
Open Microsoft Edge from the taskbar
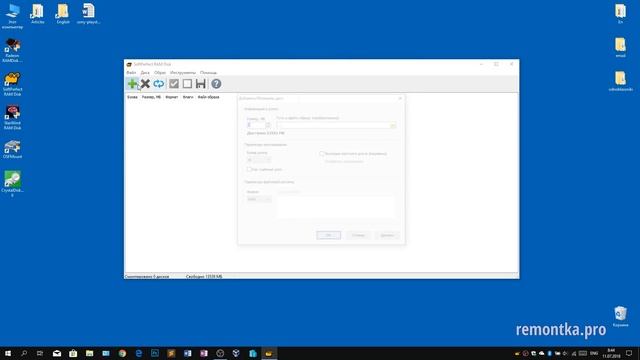[138, 353]
